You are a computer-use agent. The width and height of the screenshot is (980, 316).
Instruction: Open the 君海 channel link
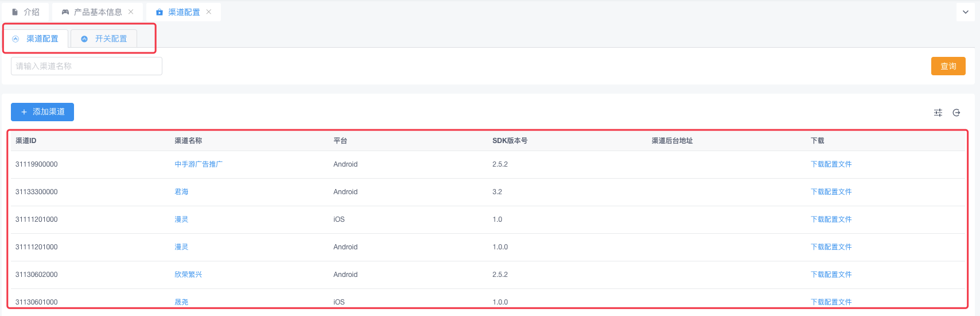click(x=181, y=192)
